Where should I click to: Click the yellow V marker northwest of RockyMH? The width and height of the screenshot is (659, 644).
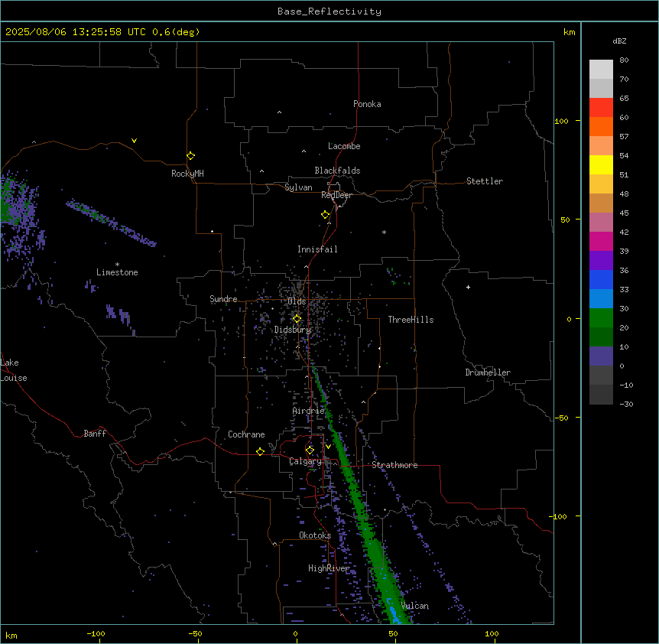click(134, 141)
